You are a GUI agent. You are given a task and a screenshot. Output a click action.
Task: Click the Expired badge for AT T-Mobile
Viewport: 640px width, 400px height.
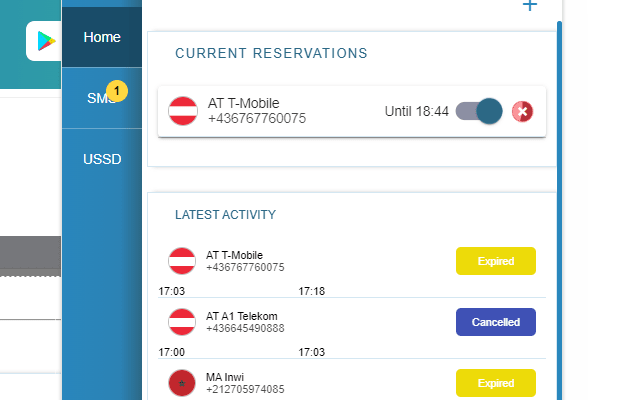pyautogui.click(x=495, y=261)
